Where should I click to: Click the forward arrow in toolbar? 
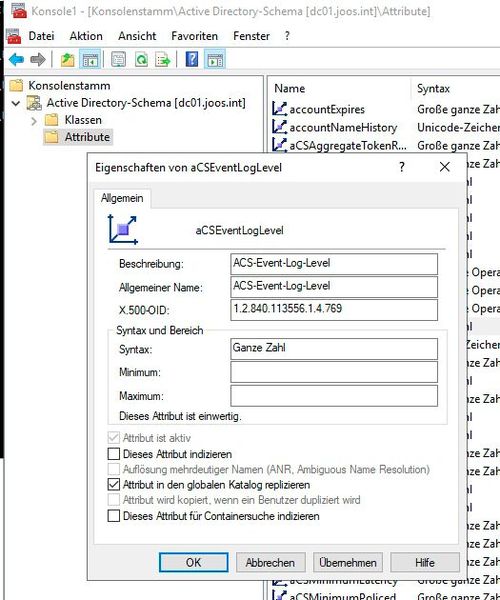38,60
